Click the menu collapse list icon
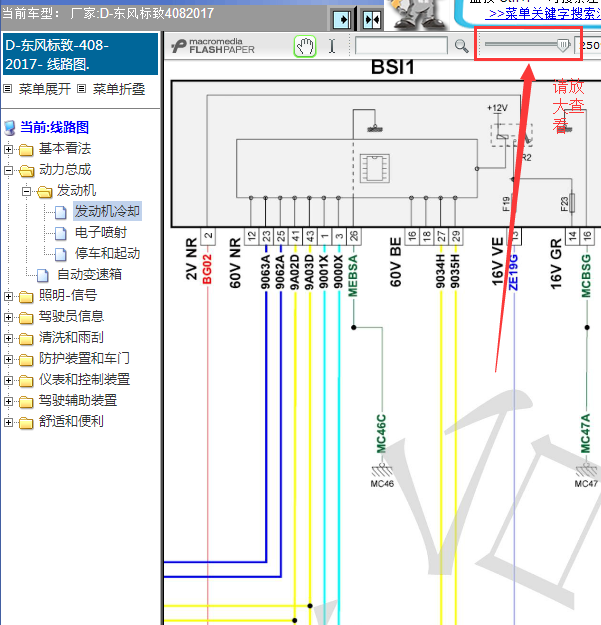 click(81, 89)
